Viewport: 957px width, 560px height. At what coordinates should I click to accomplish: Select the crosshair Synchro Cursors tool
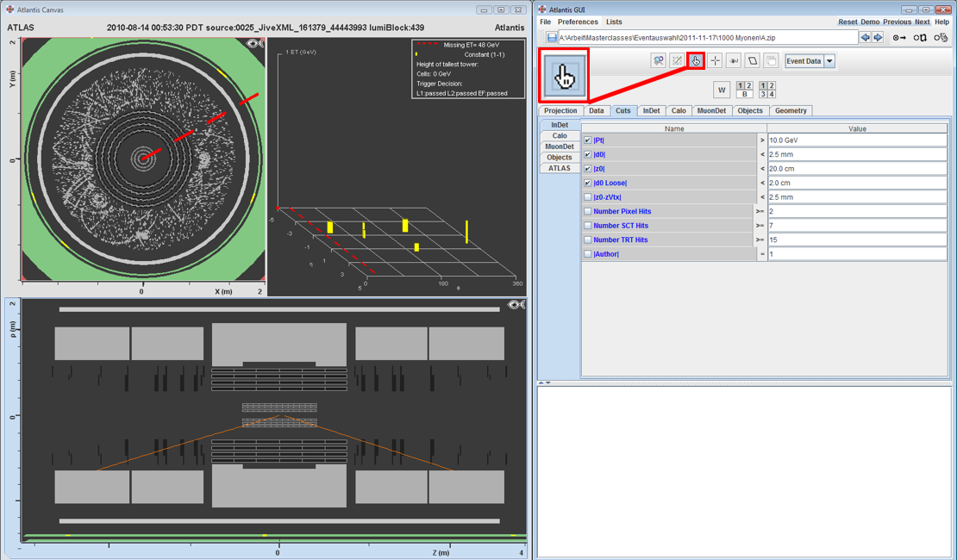715,61
